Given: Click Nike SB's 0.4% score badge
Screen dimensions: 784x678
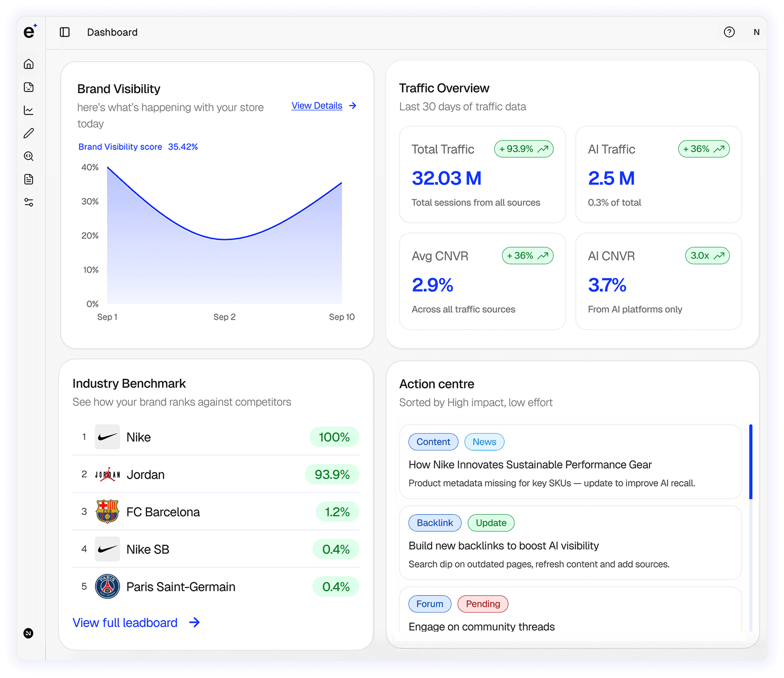Looking at the screenshot, I should click(x=336, y=549).
